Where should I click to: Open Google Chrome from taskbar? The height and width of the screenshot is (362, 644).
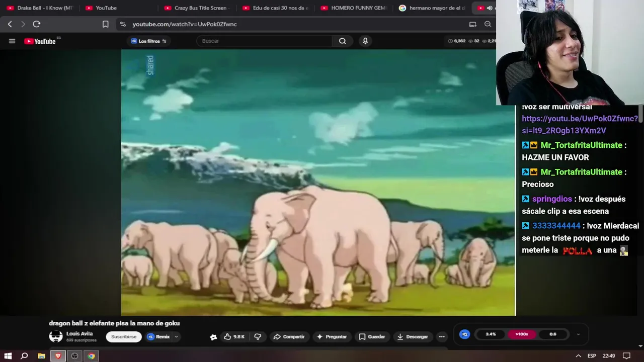(91, 356)
